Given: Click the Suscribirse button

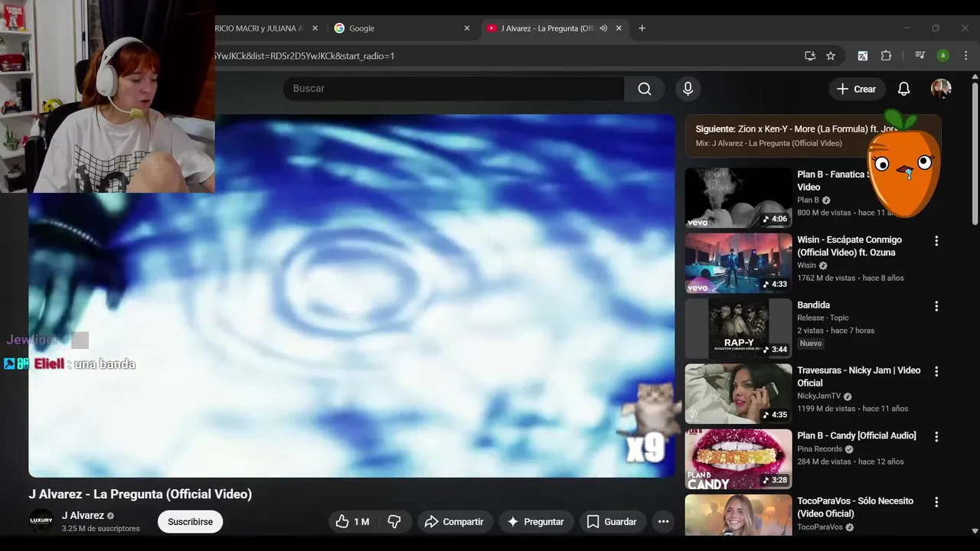Looking at the screenshot, I should click(190, 522).
